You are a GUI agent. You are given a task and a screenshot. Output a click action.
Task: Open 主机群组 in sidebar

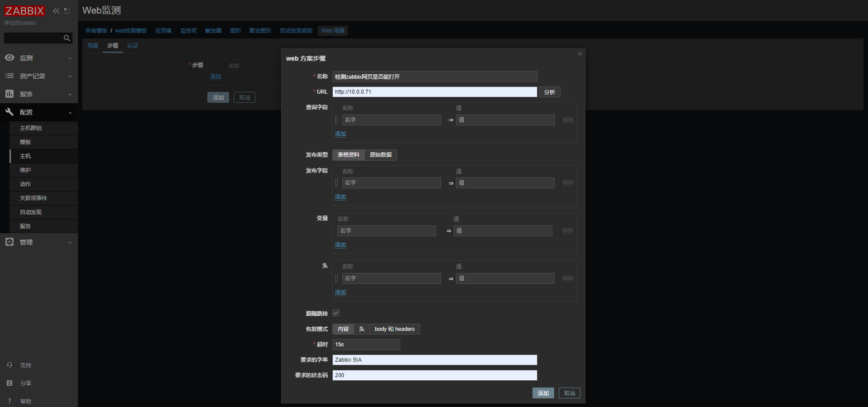[43, 128]
